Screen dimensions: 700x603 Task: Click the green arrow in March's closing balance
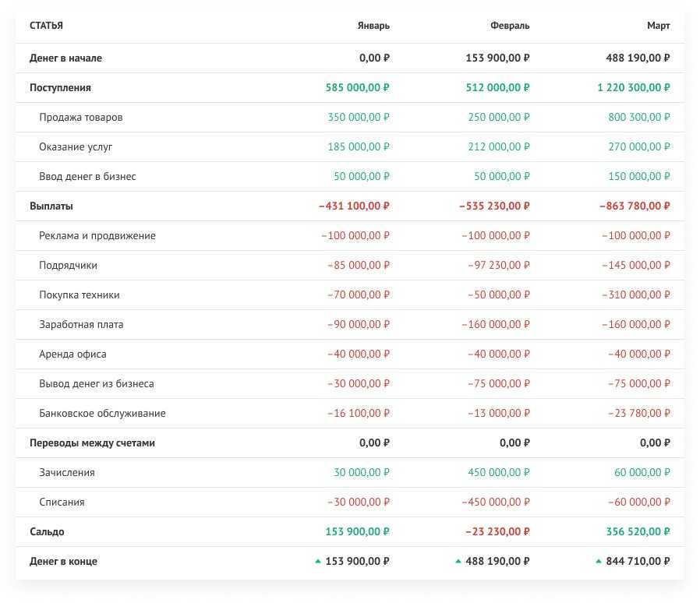[x=598, y=561]
